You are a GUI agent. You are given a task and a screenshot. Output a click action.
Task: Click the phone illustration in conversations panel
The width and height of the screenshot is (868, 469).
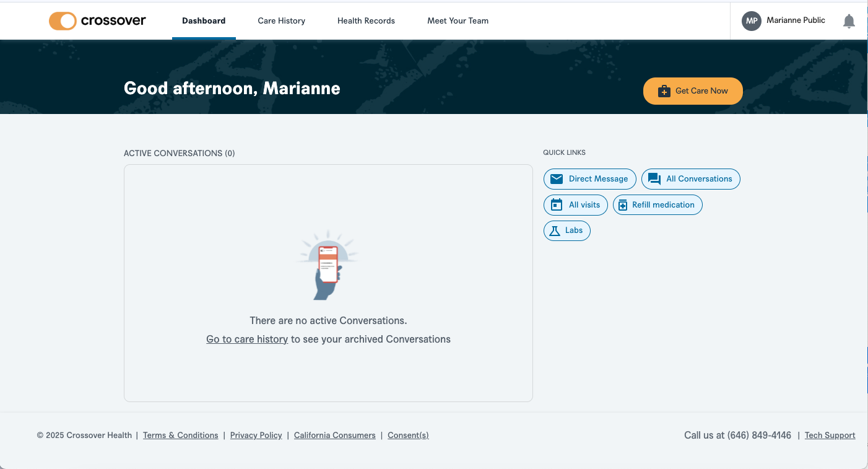tap(328, 265)
